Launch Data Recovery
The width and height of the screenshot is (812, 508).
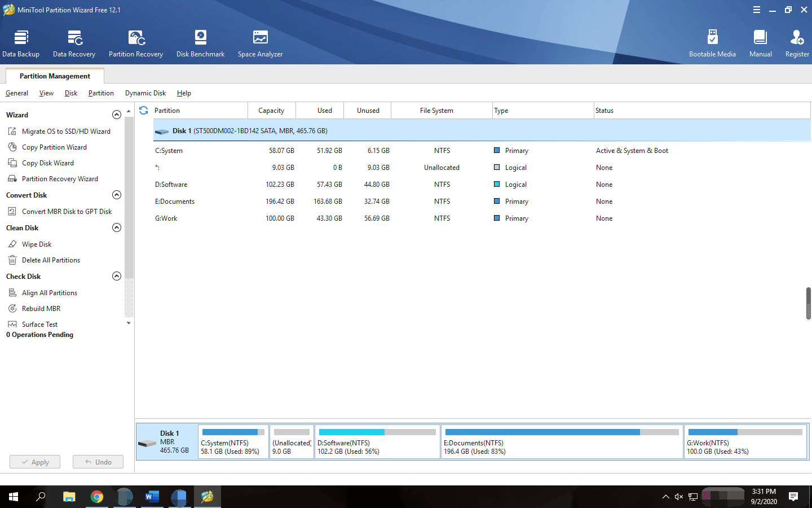pos(74,42)
